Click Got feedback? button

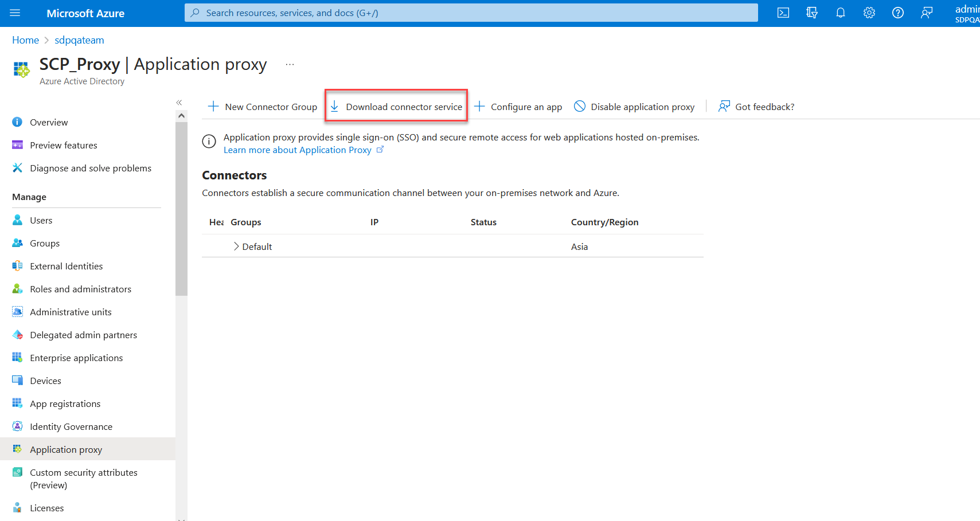[756, 107]
